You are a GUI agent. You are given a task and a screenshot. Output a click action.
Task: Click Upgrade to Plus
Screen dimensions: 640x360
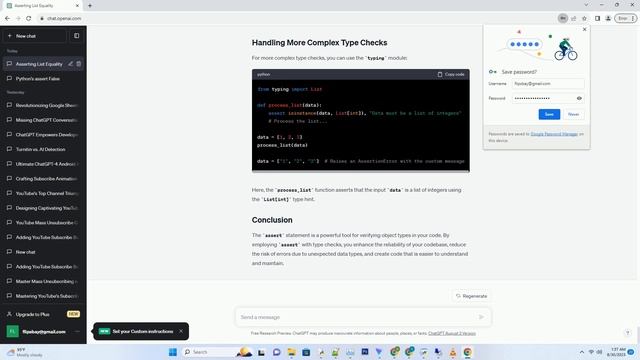[43, 314]
